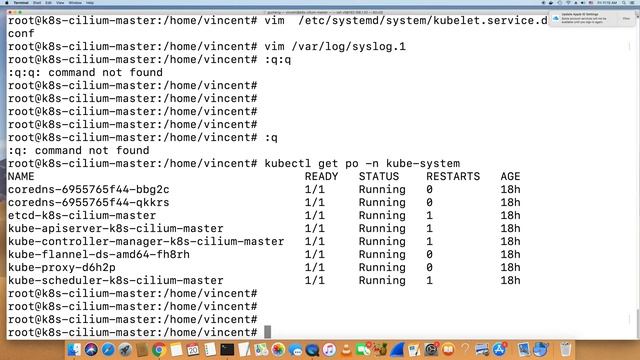Open Google Chrome from the dock
The width and height of the screenshot is (640, 360).
[159, 349]
